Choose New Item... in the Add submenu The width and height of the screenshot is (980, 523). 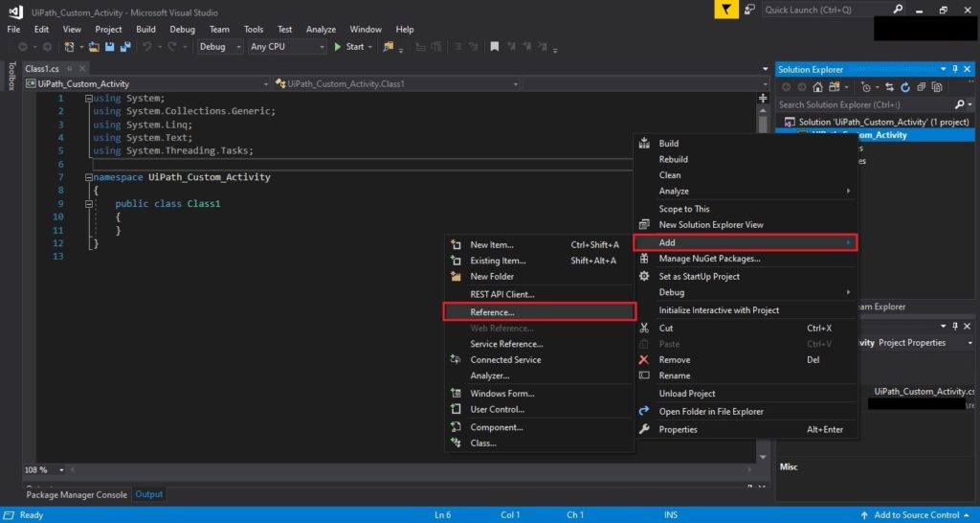coord(540,244)
